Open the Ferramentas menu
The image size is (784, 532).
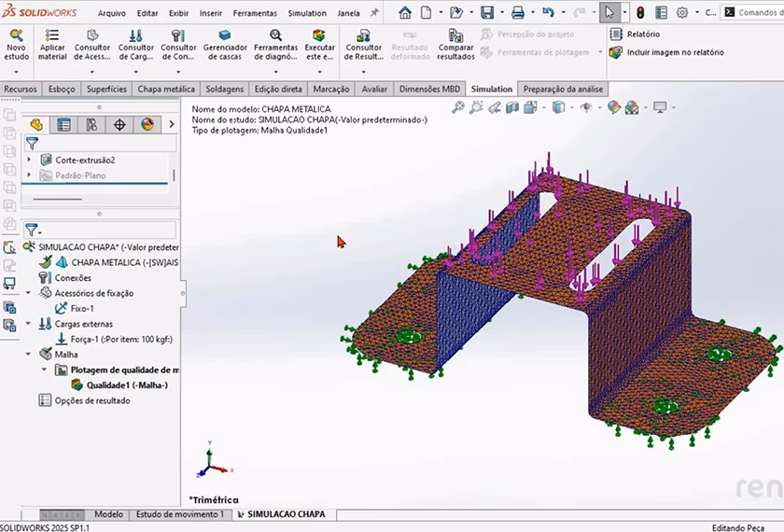(x=255, y=13)
